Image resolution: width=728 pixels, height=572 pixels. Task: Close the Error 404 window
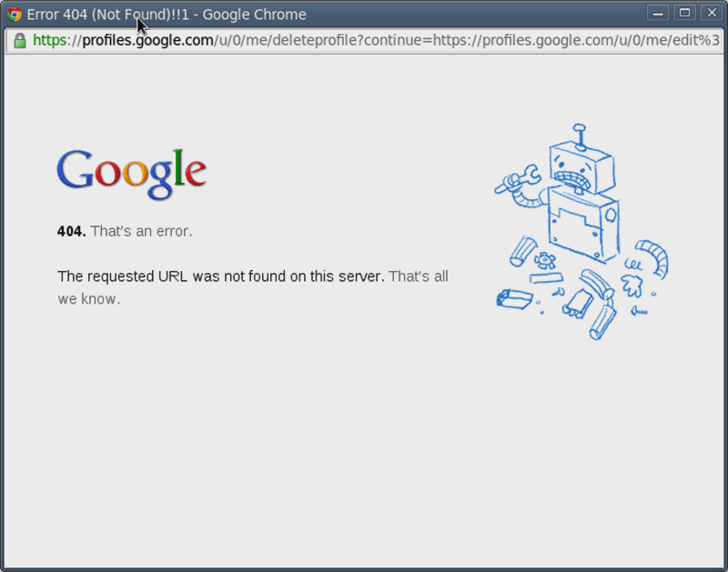pos(712,13)
